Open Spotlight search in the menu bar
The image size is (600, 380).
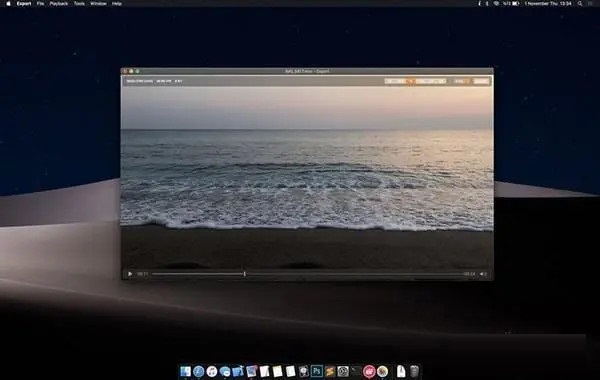580,3
